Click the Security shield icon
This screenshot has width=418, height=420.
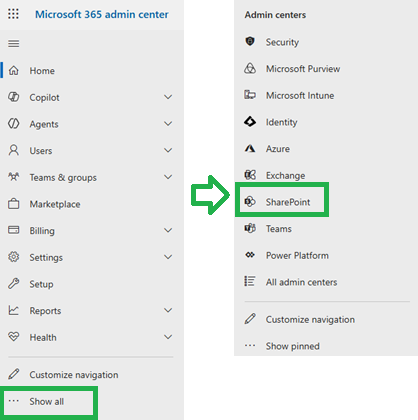point(250,42)
